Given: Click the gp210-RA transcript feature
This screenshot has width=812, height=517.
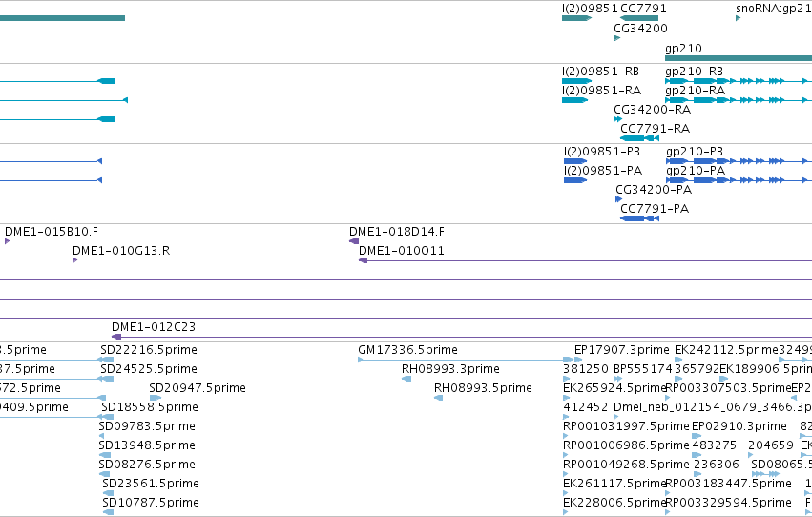Looking at the screenshot, I should (x=739, y=100).
